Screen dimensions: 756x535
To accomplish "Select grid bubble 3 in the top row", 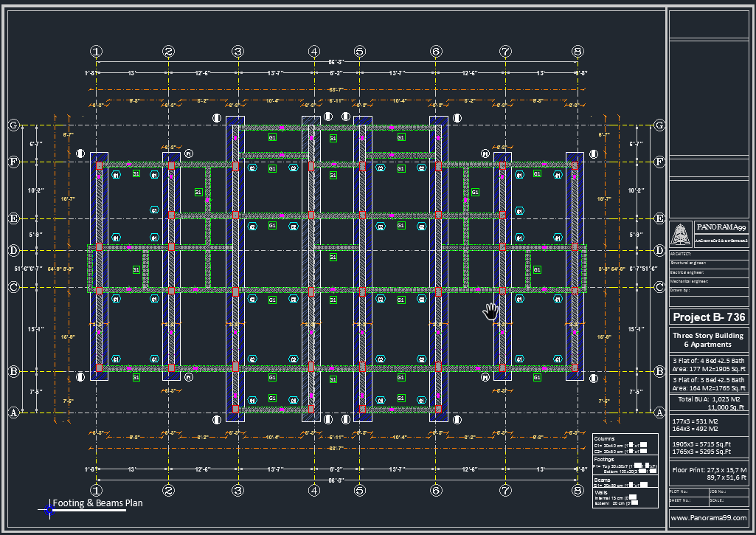I will pos(237,51).
